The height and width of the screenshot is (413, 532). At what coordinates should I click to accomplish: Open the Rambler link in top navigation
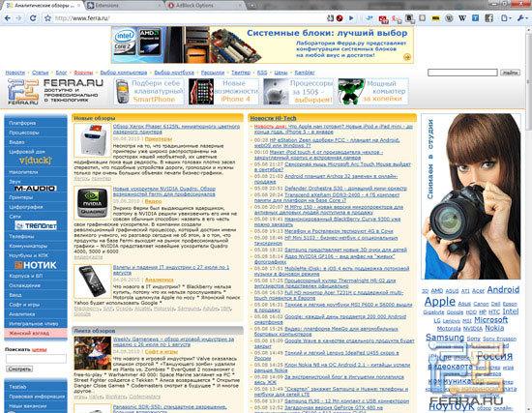(305, 73)
